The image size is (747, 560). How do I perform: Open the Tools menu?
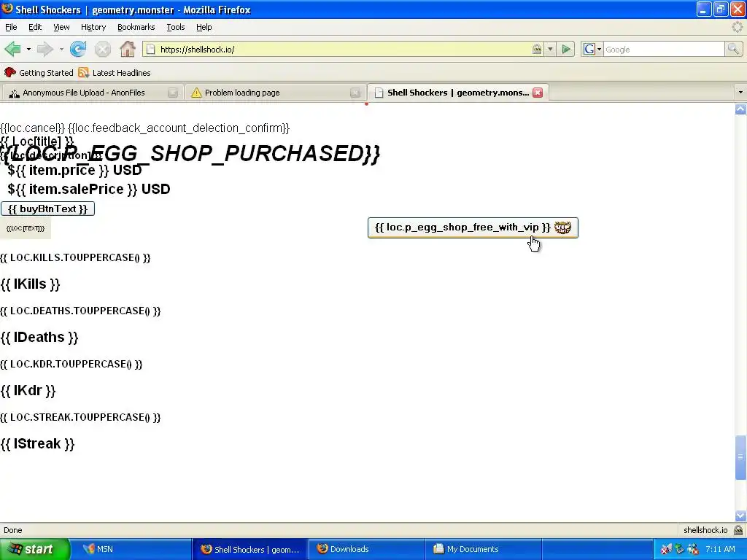click(176, 27)
